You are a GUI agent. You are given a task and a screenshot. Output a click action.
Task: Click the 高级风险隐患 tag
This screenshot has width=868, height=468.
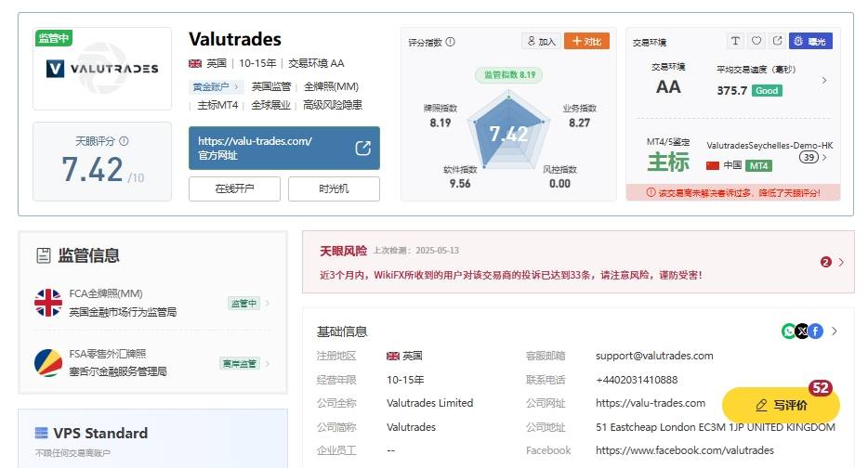click(332, 105)
